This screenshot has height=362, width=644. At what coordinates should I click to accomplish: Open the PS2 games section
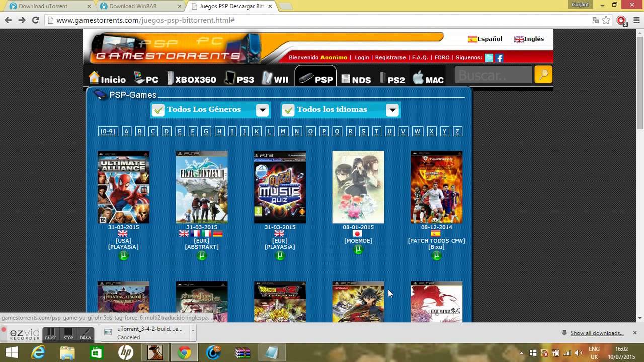(x=392, y=79)
